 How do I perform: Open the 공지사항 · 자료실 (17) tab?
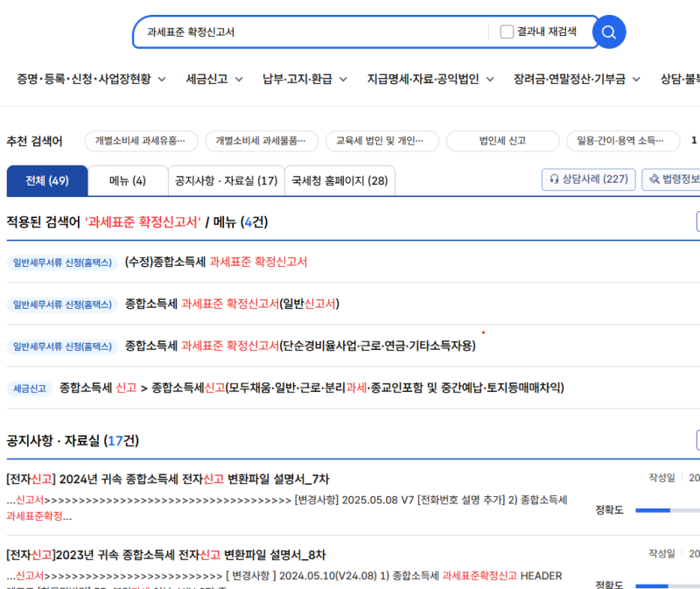pos(227,181)
